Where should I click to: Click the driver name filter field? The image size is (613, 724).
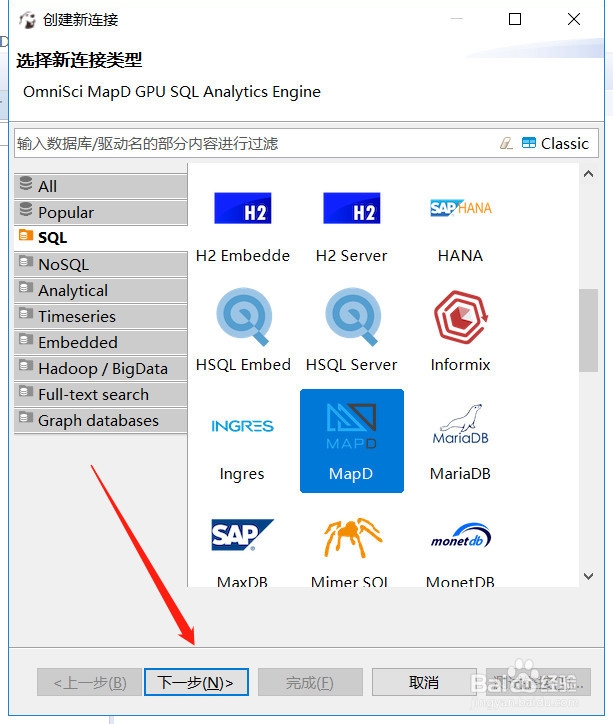pyautogui.click(x=254, y=144)
